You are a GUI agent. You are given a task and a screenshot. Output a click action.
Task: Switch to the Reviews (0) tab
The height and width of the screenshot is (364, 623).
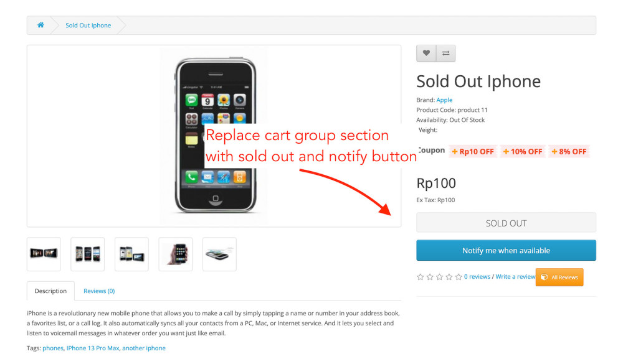tap(99, 291)
